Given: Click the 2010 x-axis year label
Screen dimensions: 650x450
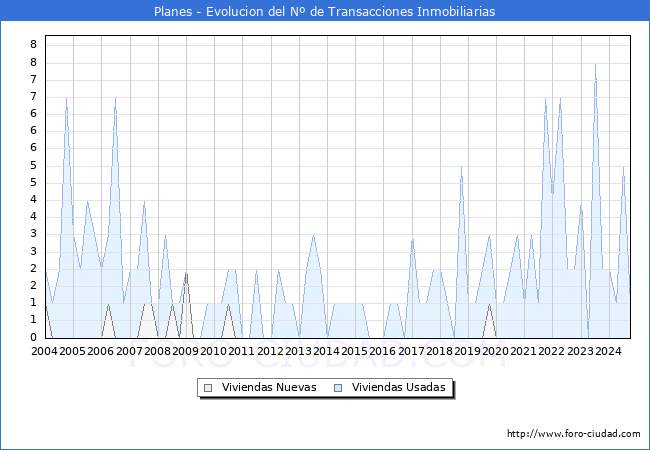Looking at the screenshot, I should coord(213,351).
